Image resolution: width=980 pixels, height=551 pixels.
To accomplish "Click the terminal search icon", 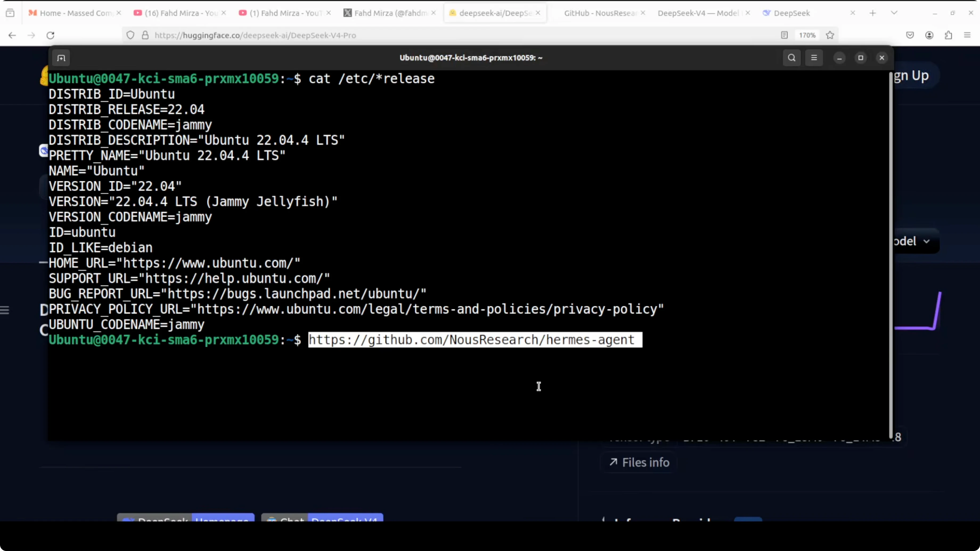I will pyautogui.click(x=791, y=58).
